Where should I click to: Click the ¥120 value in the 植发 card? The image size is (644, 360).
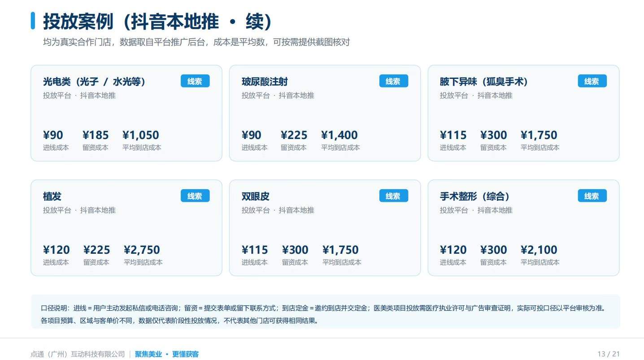[57, 250]
